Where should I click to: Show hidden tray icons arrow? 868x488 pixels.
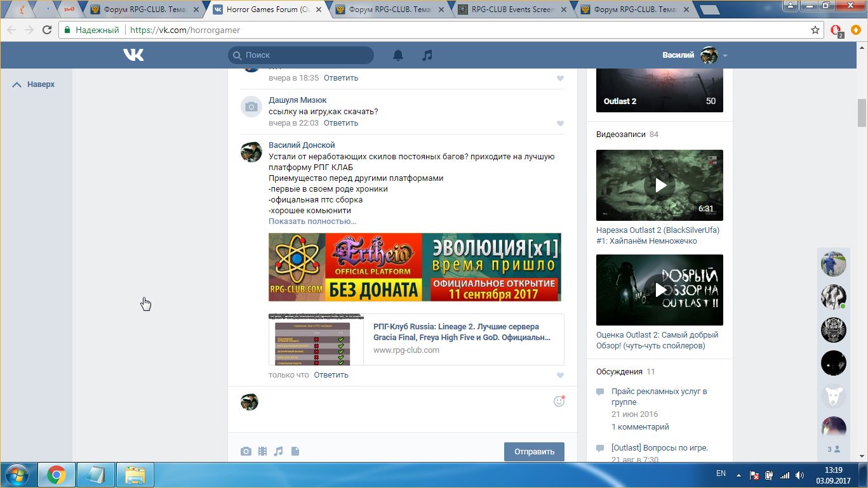coord(738,475)
